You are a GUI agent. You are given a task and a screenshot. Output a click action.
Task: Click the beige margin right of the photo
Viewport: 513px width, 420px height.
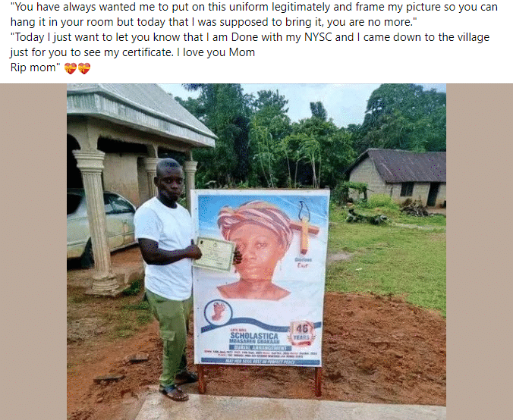(x=480, y=252)
